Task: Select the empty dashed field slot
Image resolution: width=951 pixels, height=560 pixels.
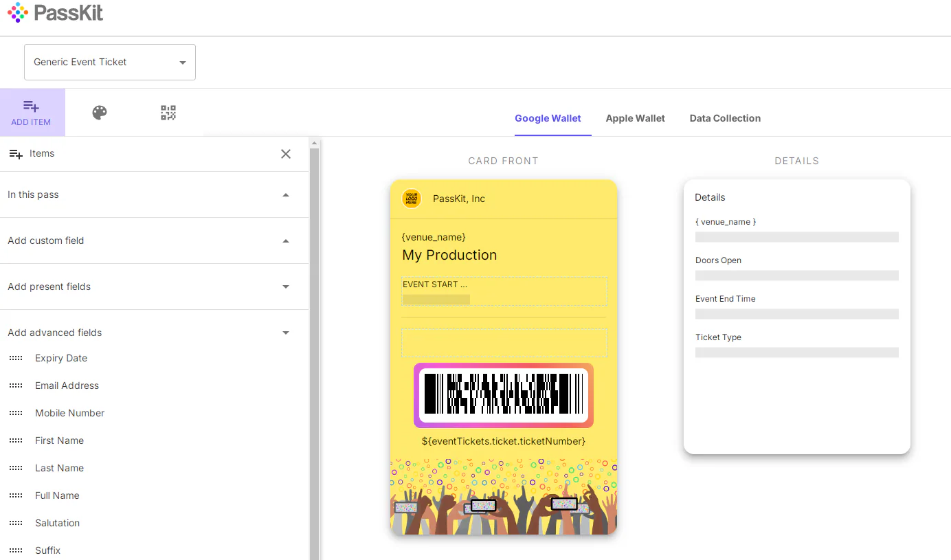Action: (x=504, y=343)
